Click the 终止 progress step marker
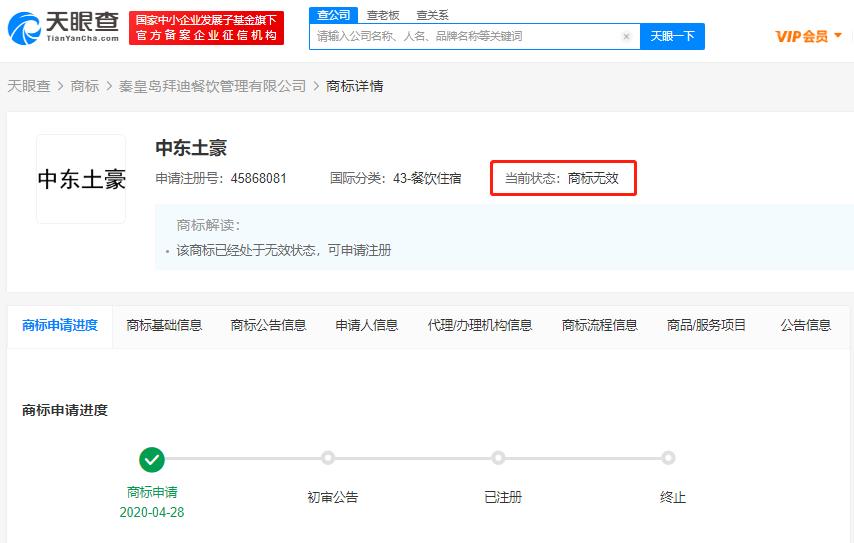854x543 pixels. coord(668,458)
